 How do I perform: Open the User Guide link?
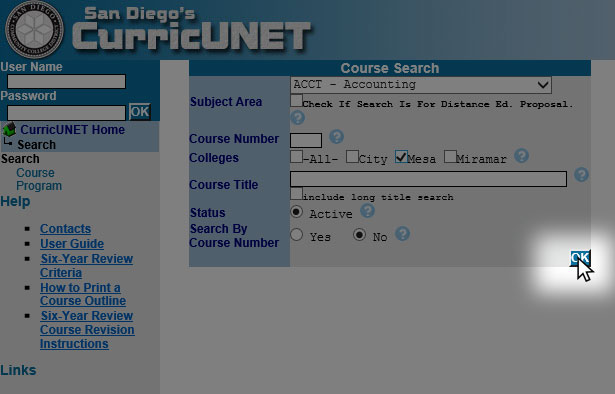72,243
